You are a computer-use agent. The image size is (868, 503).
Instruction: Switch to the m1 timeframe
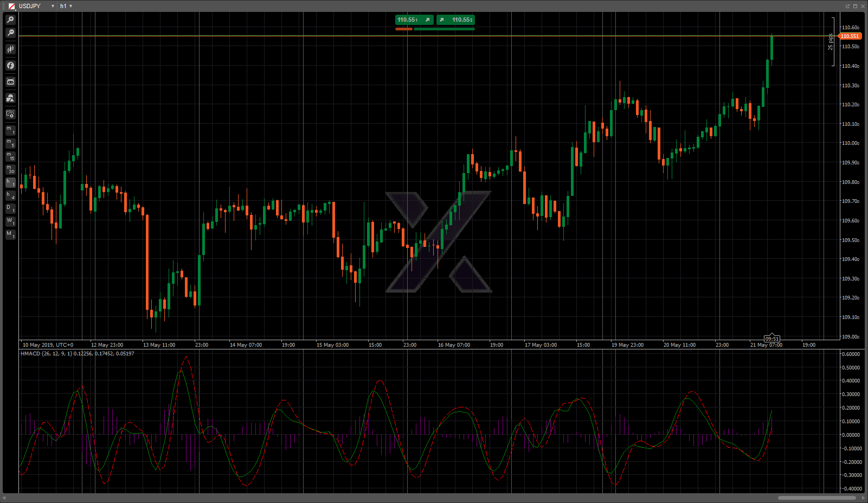(x=10, y=130)
